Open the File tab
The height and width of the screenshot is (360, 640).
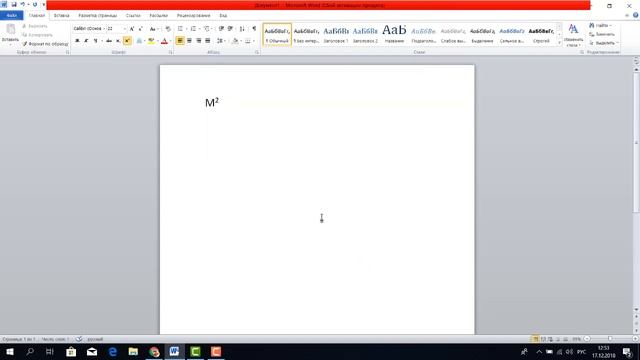pyautogui.click(x=11, y=16)
